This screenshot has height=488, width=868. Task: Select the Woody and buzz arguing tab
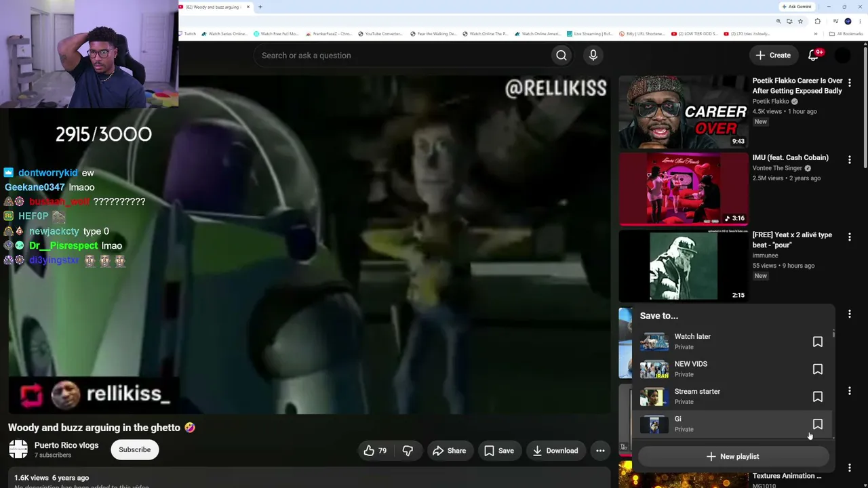click(215, 7)
